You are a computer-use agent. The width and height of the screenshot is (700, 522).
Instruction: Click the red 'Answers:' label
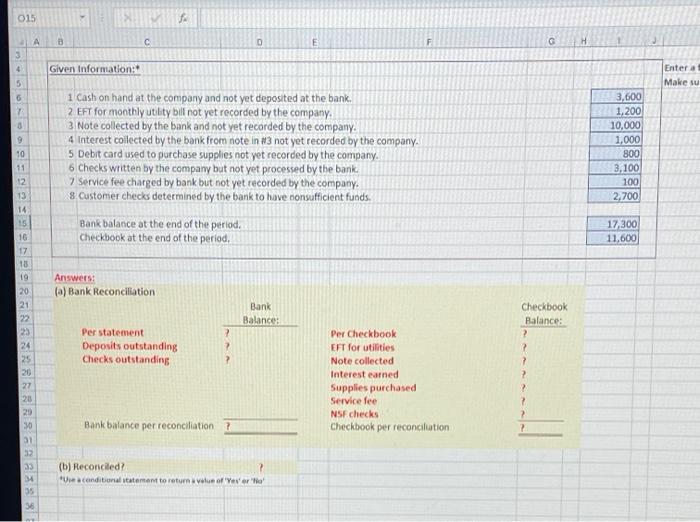pyautogui.click(x=75, y=278)
